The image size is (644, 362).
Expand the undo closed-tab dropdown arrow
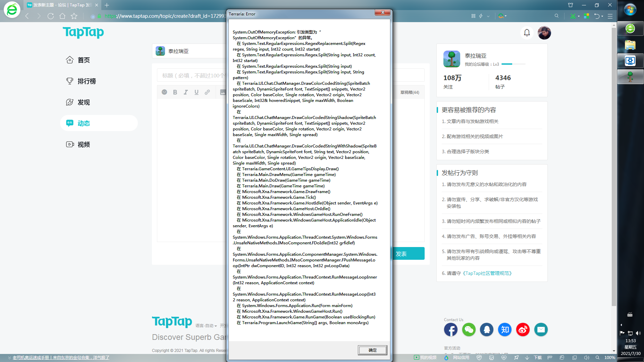coord(602,16)
